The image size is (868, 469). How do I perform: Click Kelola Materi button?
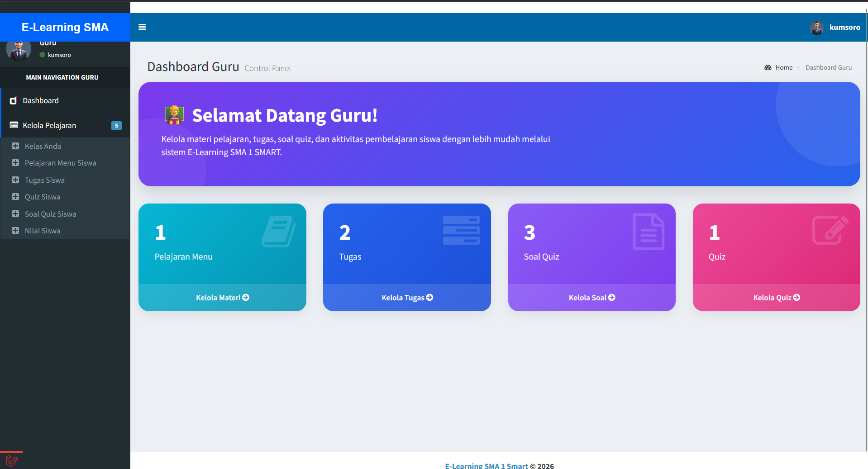tap(222, 298)
